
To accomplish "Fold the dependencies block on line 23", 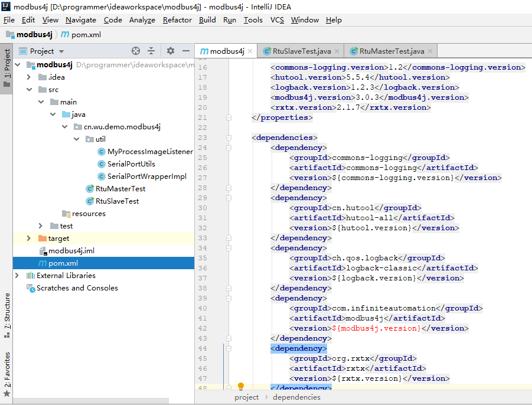I will point(229,138).
